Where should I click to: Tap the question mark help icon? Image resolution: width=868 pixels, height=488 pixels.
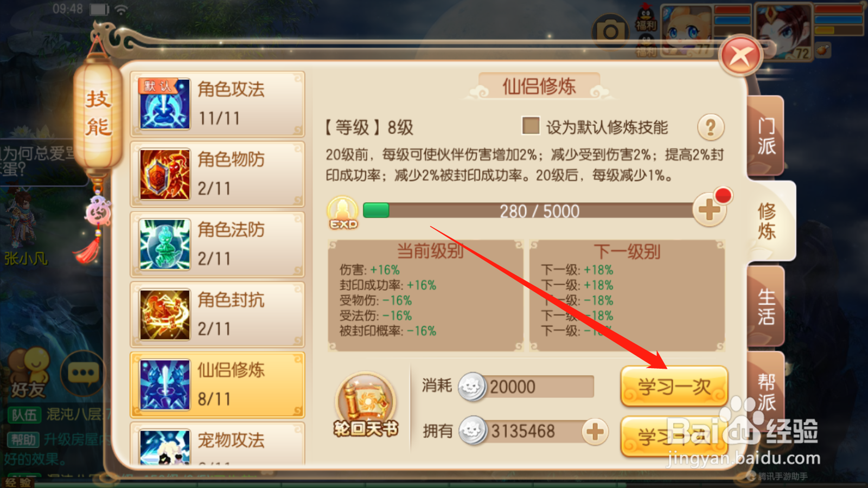(711, 128)
